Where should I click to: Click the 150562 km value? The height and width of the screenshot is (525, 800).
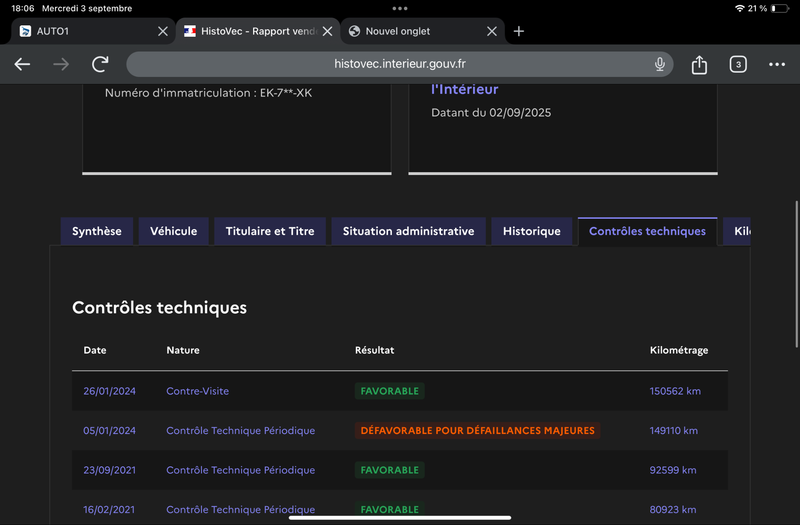point(675,391)
